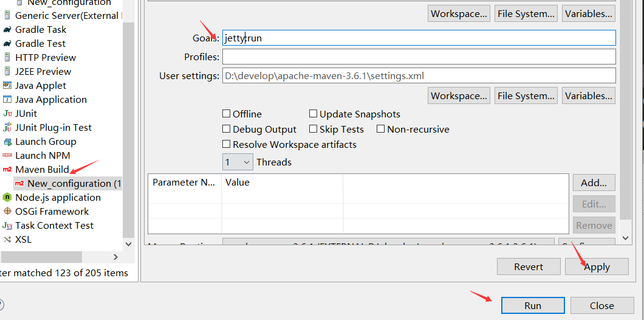Revert the configuration changes
This screenshot has width=644, height=320.
point(529,266)
